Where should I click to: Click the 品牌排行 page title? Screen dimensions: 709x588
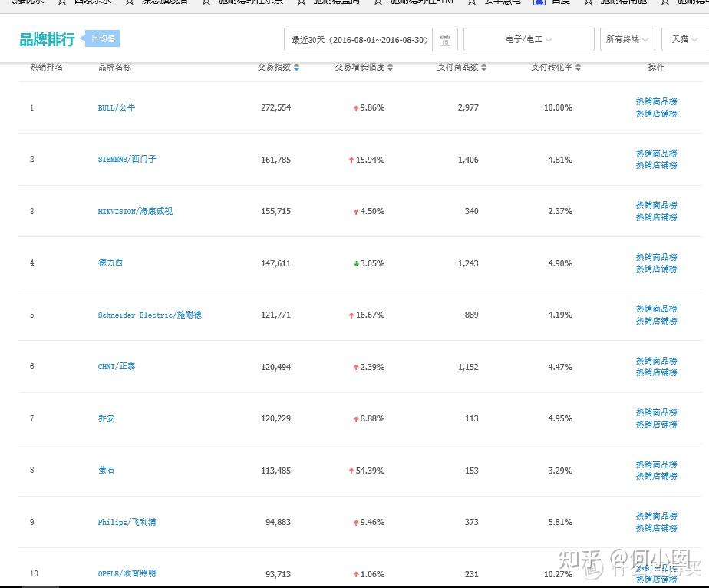click(x=47, y=39)
